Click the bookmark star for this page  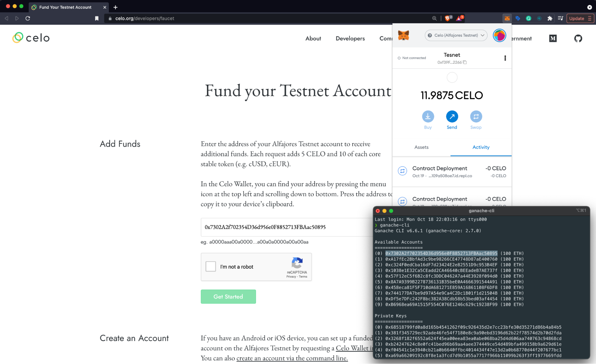point(96,18)
